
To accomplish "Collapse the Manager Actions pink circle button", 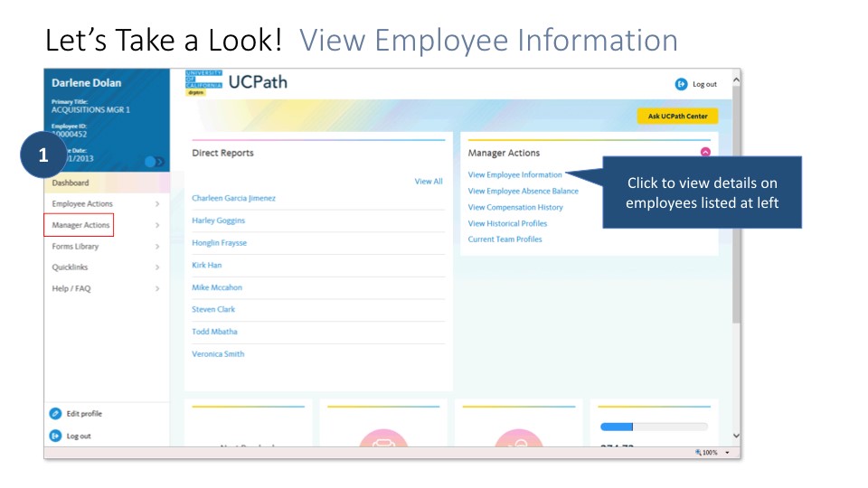I will [x=705, y=152].
